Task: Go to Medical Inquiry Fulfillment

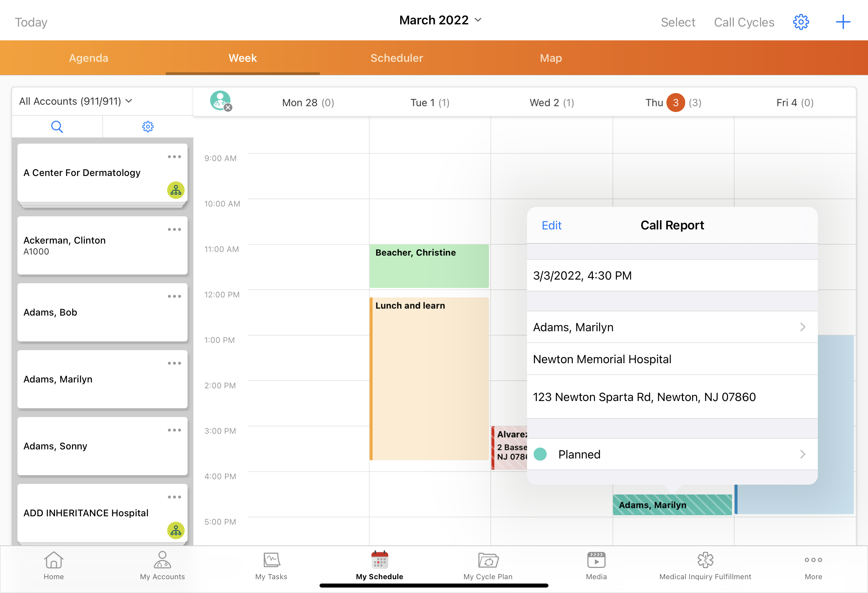Action: (x=705, y=566)
